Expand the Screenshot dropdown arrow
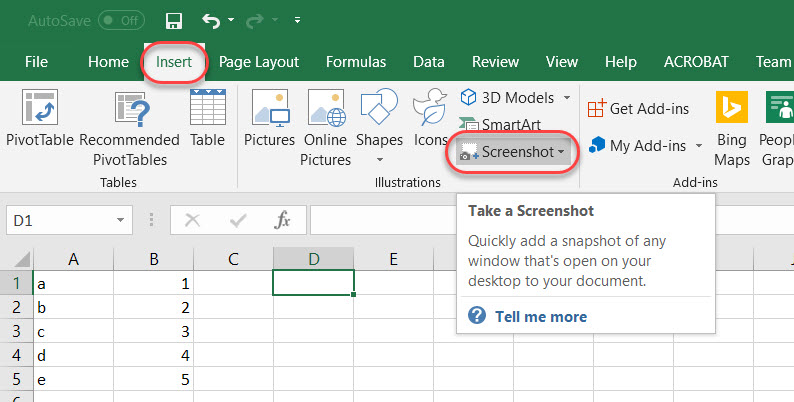The image size is (794, 402). tap(561, 152)
